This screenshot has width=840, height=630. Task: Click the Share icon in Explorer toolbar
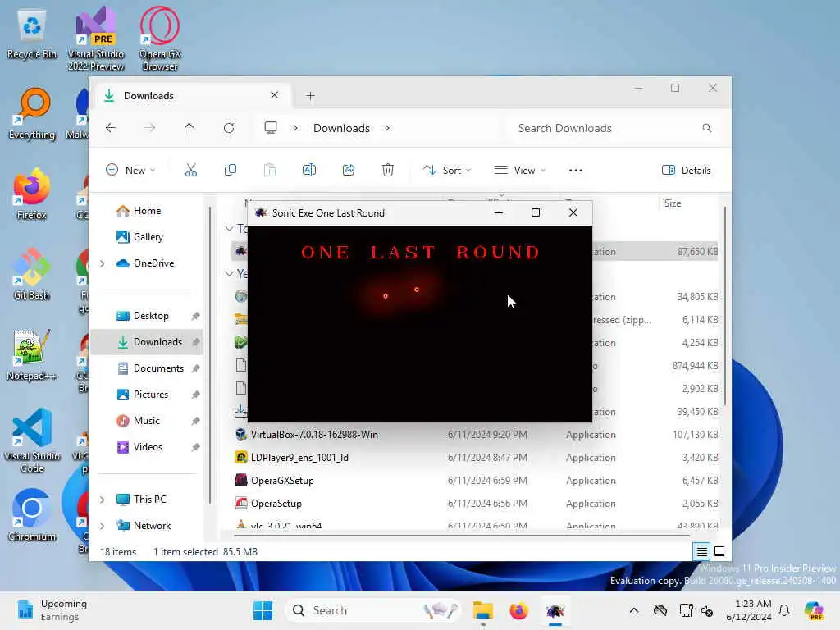pos(348,171)
